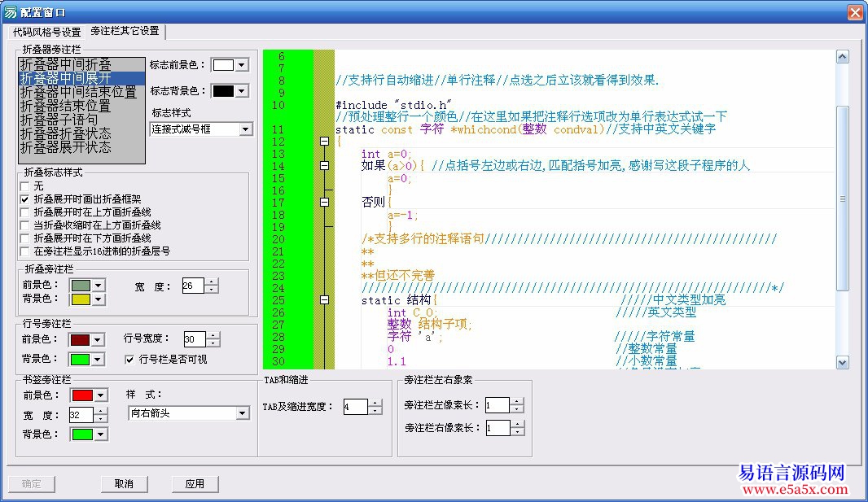Viewport: 868px width, 502px height.
Task: Enable 当折叠收缩时在上方画折叠线
Action: click(x=24, y=225)
